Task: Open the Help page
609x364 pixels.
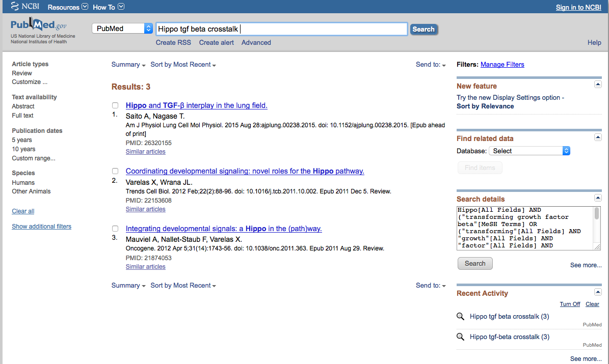Action: click(x=594, y=43)
